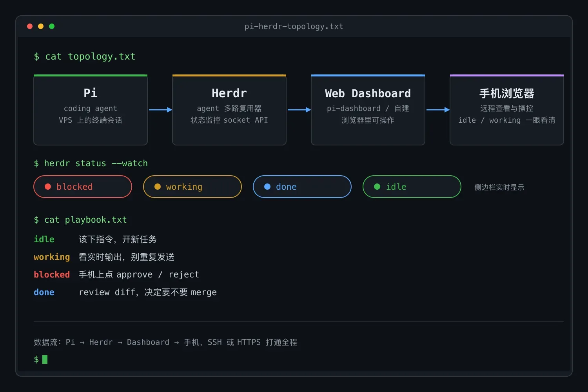Click the red blocked playbook keyword

[52, 274]
